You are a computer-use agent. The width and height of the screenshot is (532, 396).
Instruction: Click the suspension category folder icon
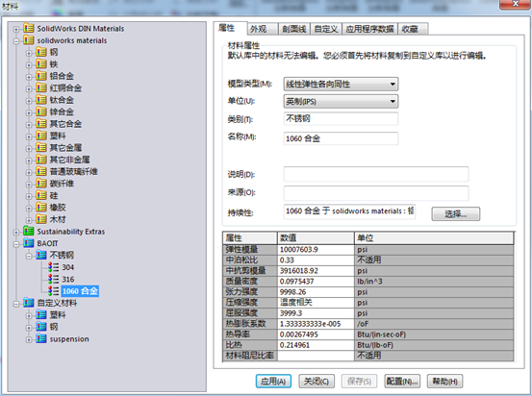[x=41, y=338]
